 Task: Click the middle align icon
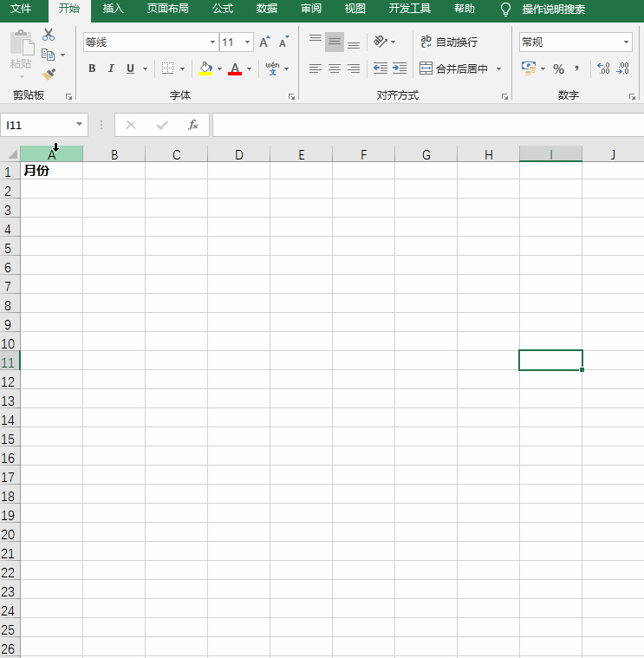tap(335, 42)
